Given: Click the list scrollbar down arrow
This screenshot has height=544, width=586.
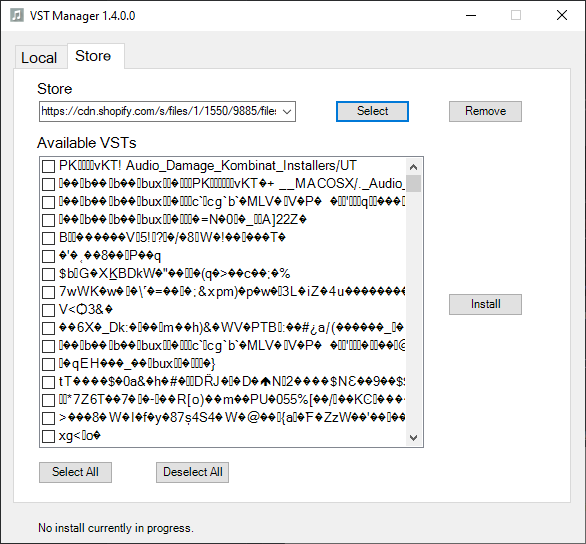Looking at the screenshot, I should coord(413,438).
